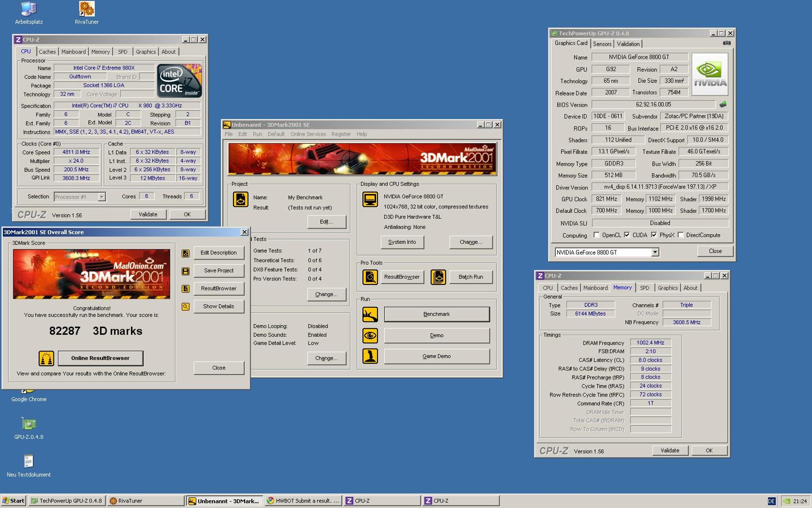Viewport: 812px width, 508px height.
Task: Click the language indicator DE in the tray
Action: coord(771,501)
